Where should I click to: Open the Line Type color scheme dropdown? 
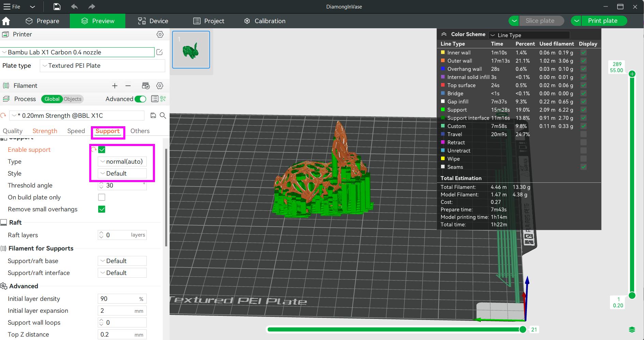pos(529,35)
